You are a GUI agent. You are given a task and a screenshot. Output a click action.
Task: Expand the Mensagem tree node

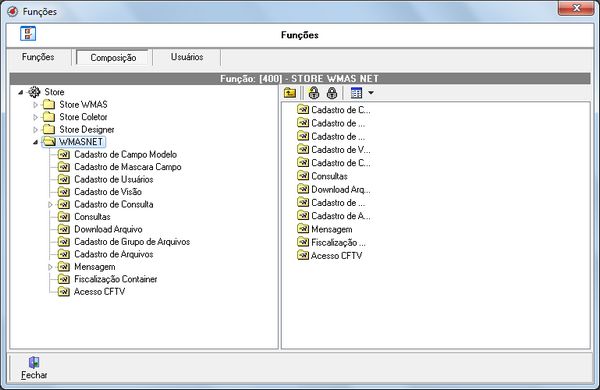(x=51, y=267)
